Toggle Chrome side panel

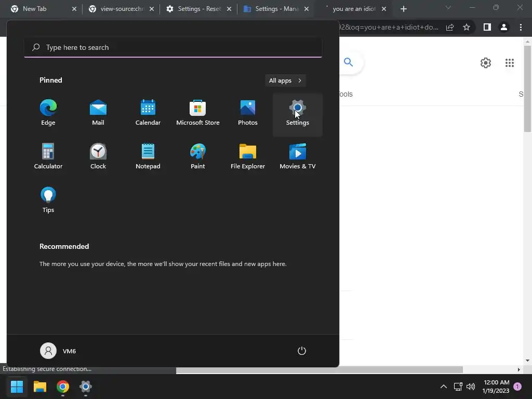pyautogui.click(x=487, y=27)
